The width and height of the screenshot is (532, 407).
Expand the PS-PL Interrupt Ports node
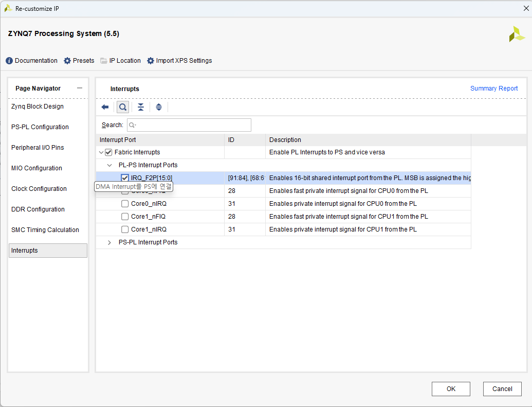109,242
